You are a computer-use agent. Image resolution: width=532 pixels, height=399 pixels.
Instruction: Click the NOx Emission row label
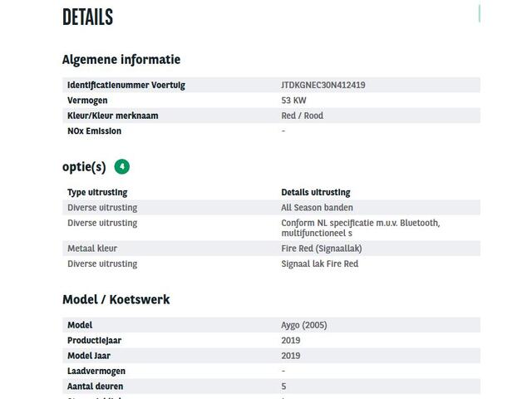pyautogui.click(x=94, y=131)
